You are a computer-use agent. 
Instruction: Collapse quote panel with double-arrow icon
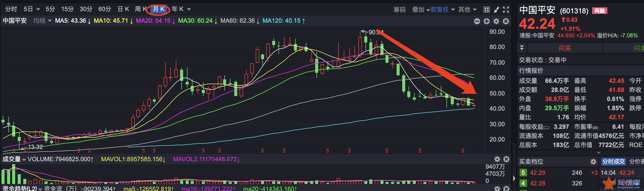[522, 48]
